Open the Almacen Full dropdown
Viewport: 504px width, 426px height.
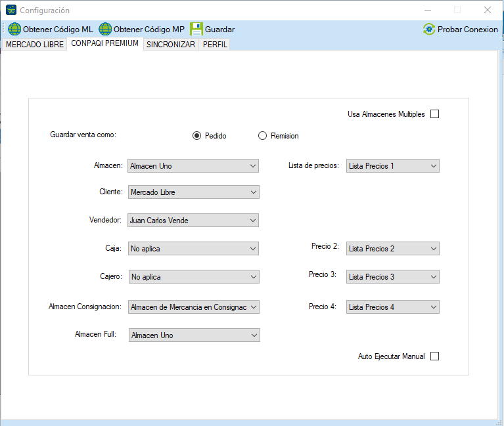195,335
